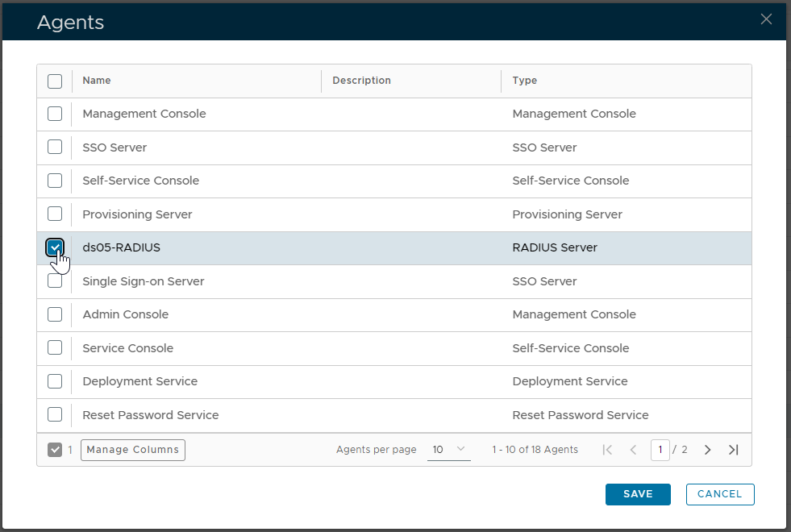Click the current page number field
This screenshot has width=791, height=532.
pyautogui.click(x=660, y=450)
